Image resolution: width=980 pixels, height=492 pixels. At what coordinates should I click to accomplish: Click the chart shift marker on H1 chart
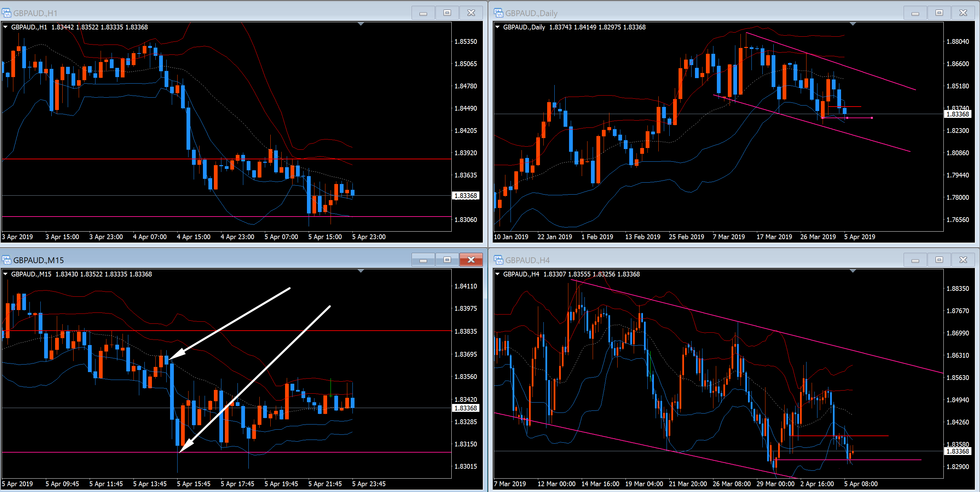click(x=361, y=24)
